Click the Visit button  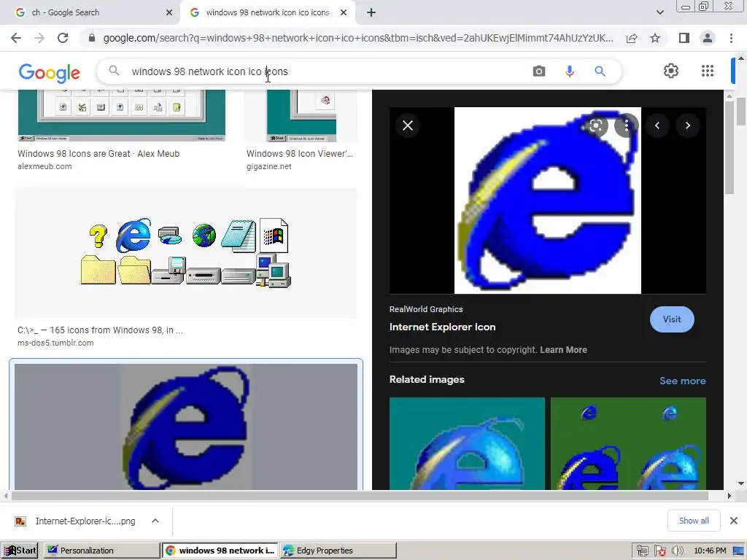(x=672, y=319)
